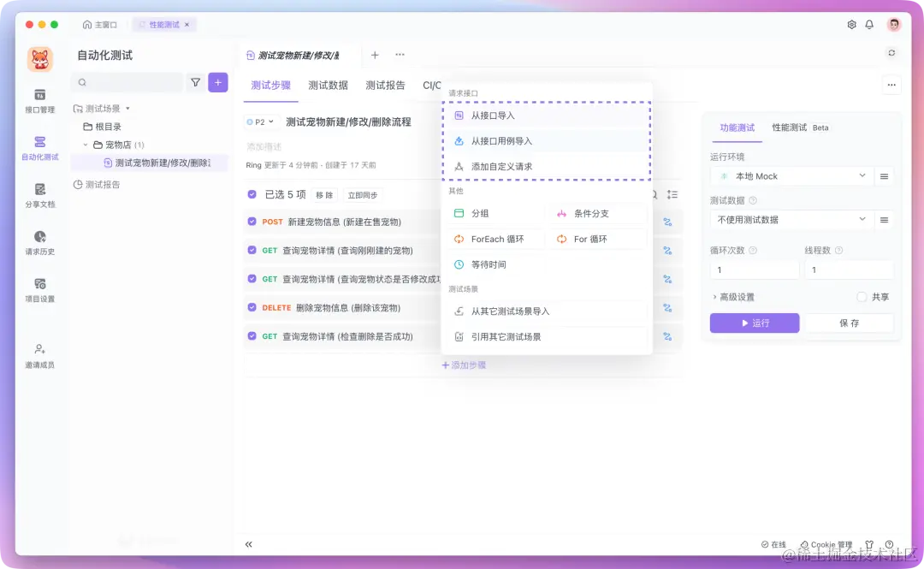The image size is (924, 569).
Task: Click the 保存 button
Action: tap(850, 323)
